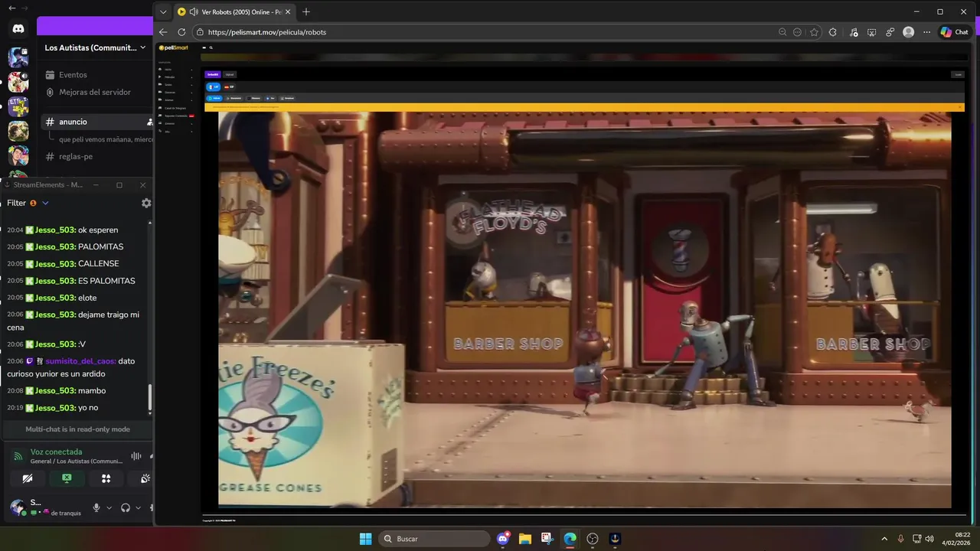Image resolution: width=980 pixels, height=551 pixels.
Task: Open Discord from the taskbar
Action: 503,539
